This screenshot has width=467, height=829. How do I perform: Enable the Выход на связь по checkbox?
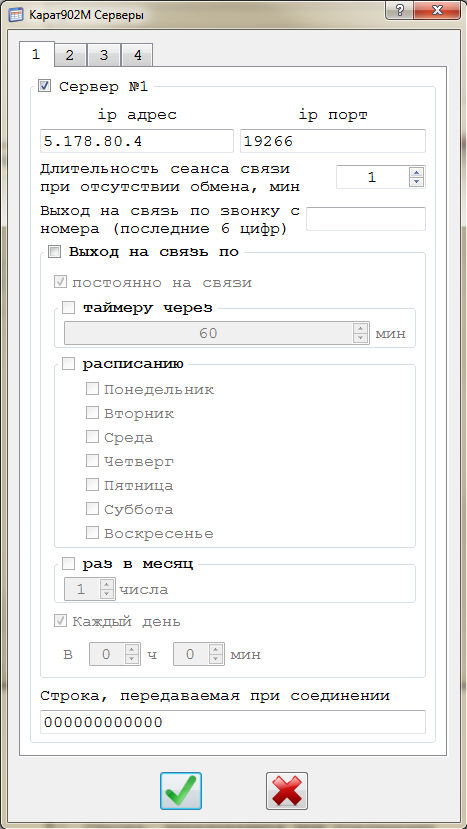tap(54, 252)
